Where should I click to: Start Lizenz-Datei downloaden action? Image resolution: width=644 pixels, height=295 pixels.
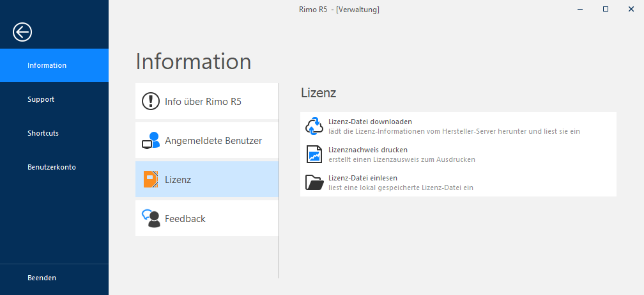458,126
